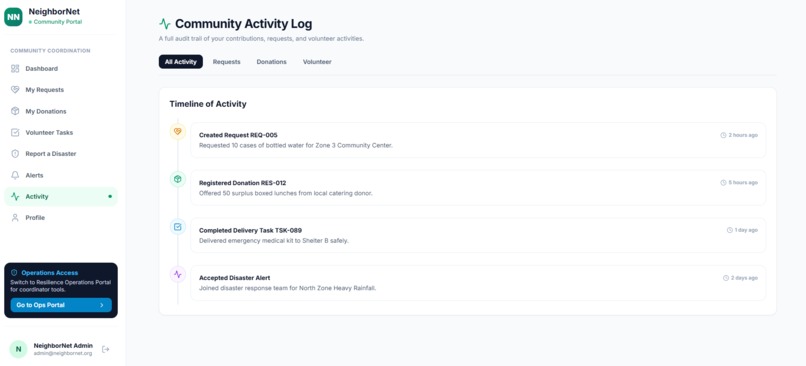Click the chevron arrow on Go to Ops Portal
Viewport: 806px width, 366px height.
pos(102,305)
